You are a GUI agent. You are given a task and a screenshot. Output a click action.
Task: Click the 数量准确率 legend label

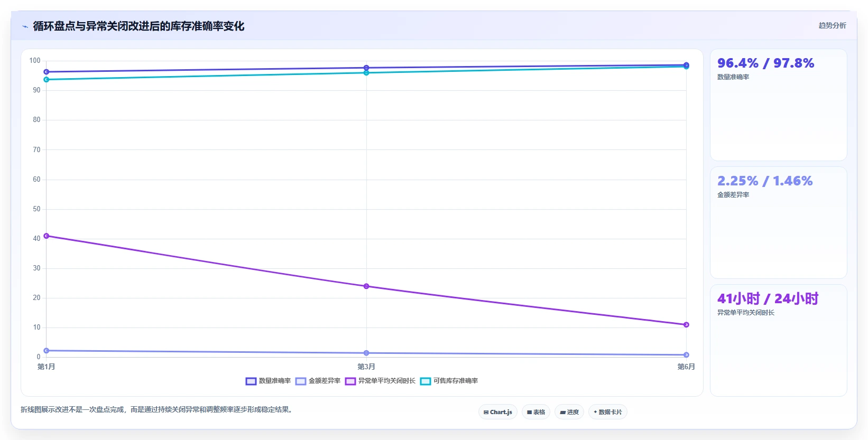(275, 381)
